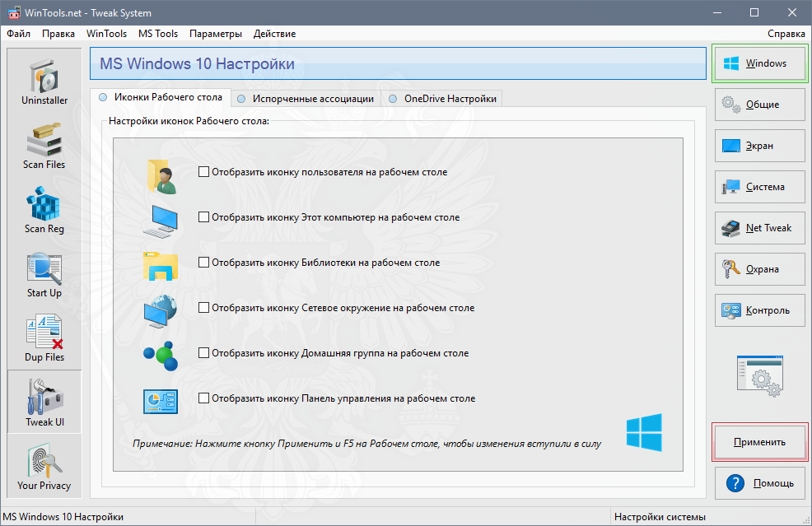
Task: Click the 'MS Windows 10 Настройки' header banner
Action: pyautogui.click(x=398, y=63)
